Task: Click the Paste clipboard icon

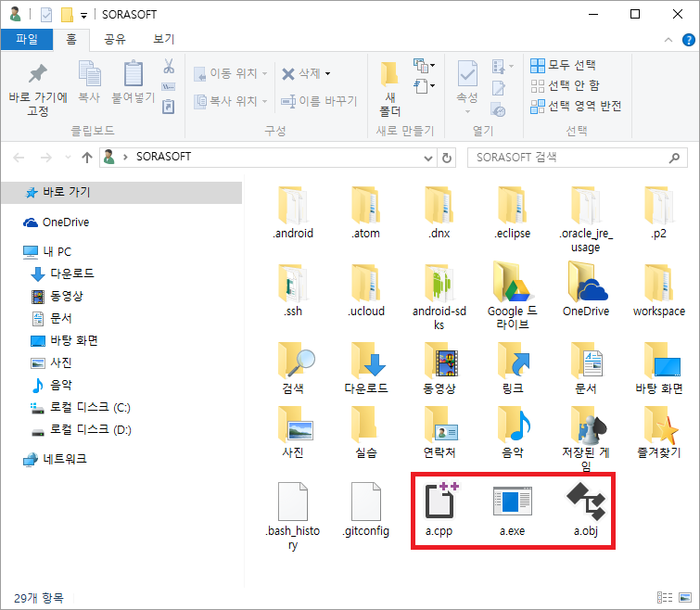Action: pos(133,73)
